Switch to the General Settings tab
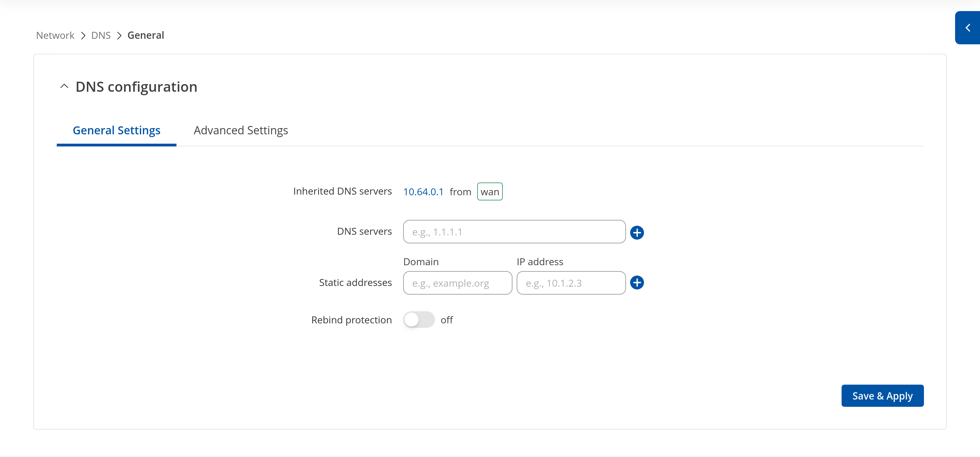Image resolution: width=980 pixels, height=457 pixels. (116, 131)
